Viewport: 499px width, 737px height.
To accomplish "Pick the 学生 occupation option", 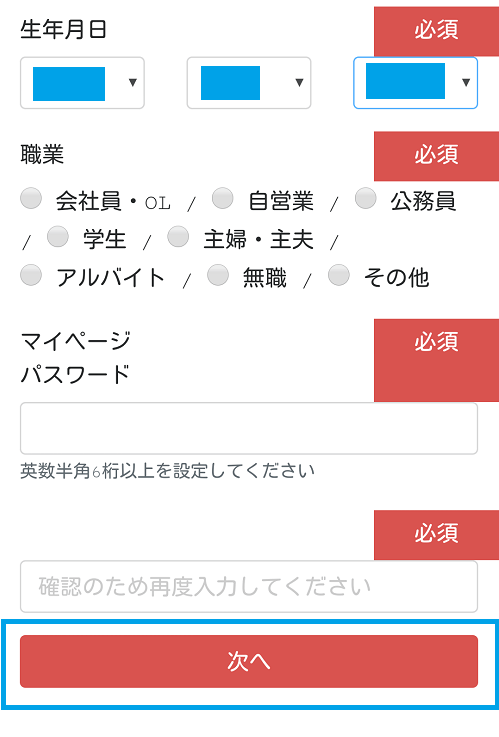I will coord(58,236).
